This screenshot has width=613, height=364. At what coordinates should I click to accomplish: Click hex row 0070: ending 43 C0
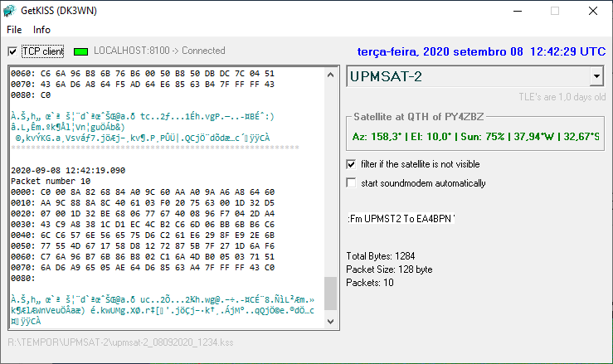pyautogui.click(x=143, y=268)
